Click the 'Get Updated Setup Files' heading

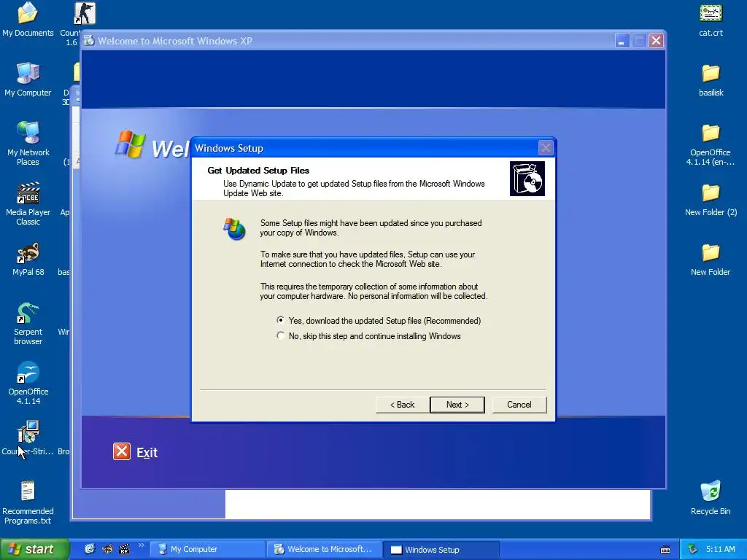point(258,171)
